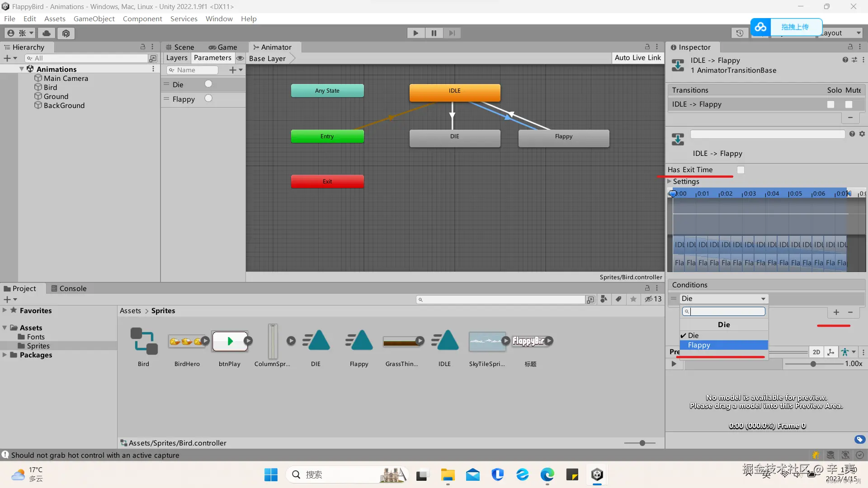Toggle the Die parameter trigger
Screen dimensions: 868x488
(x=208, y=84)
